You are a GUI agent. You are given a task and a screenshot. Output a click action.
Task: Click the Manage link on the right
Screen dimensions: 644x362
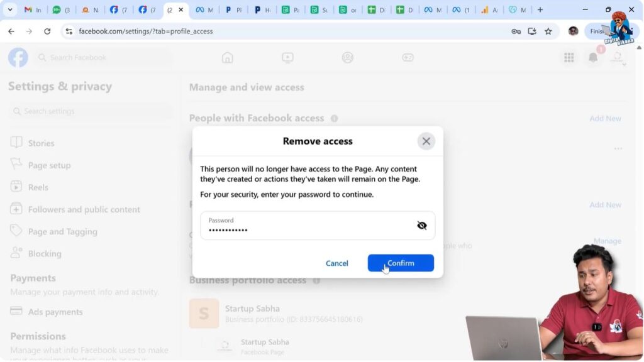point(608,241)
